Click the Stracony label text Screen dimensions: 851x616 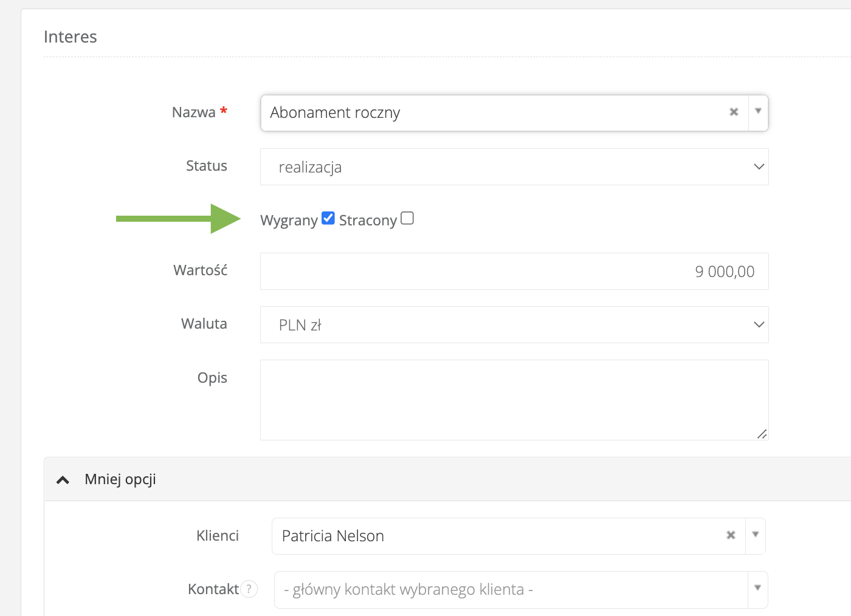pyautogui.click(x=368, y=221)
